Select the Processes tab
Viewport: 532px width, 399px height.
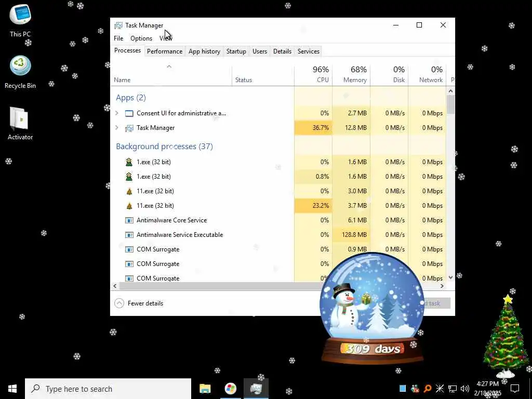pos(128,50)
